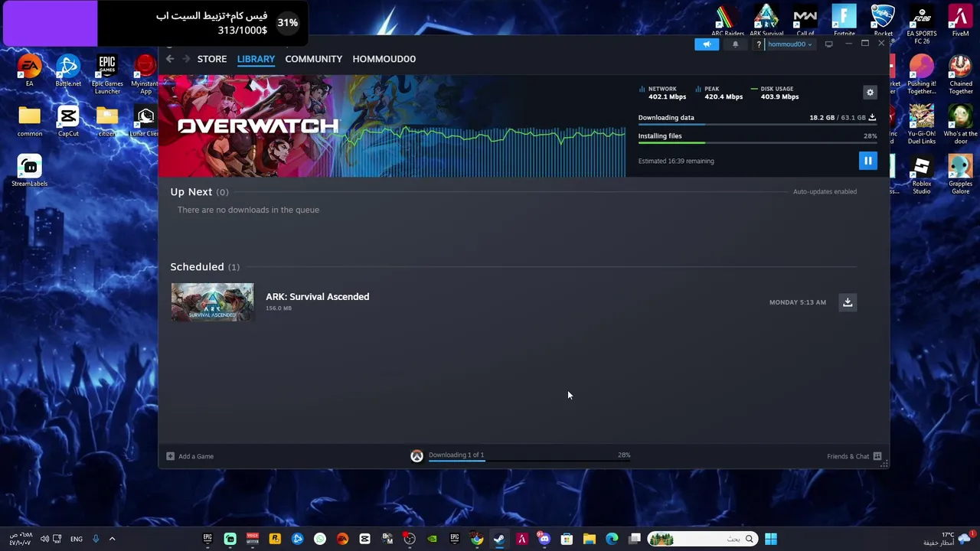Open FiveM desktop shortcut
This screenshot has height=551, width=980.
tap(960, 21)
